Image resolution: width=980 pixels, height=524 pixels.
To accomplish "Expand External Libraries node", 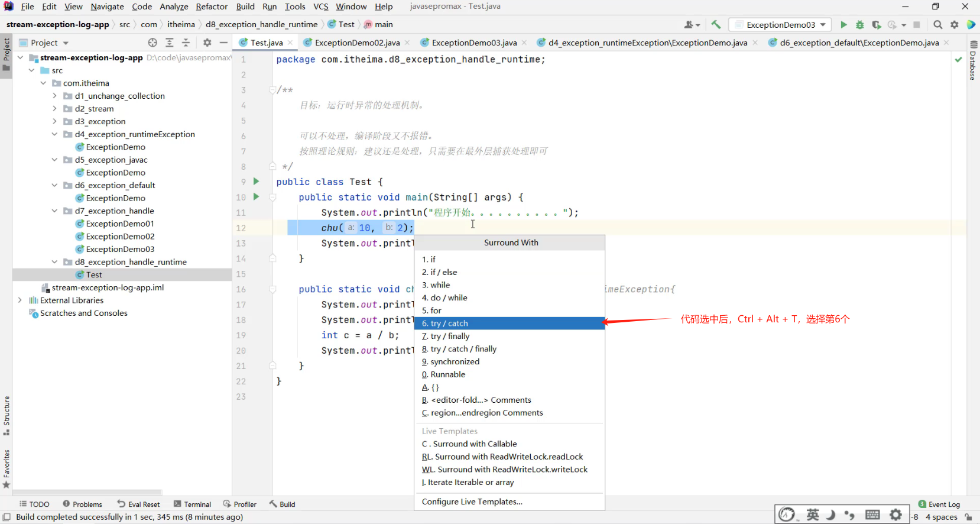I will tap(20, 300).
